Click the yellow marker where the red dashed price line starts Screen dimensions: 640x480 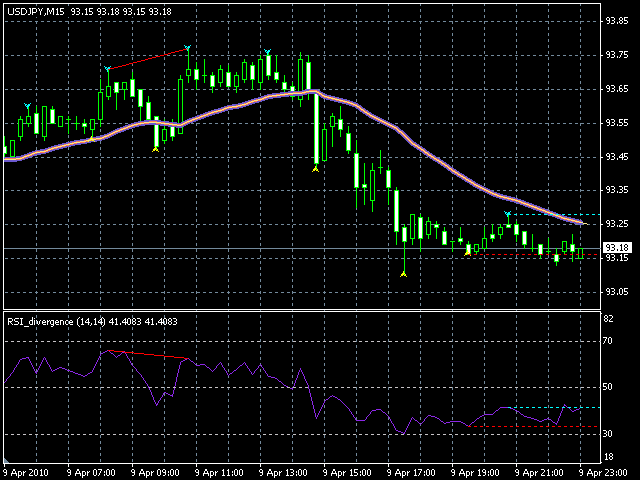(x=467, y=253)
